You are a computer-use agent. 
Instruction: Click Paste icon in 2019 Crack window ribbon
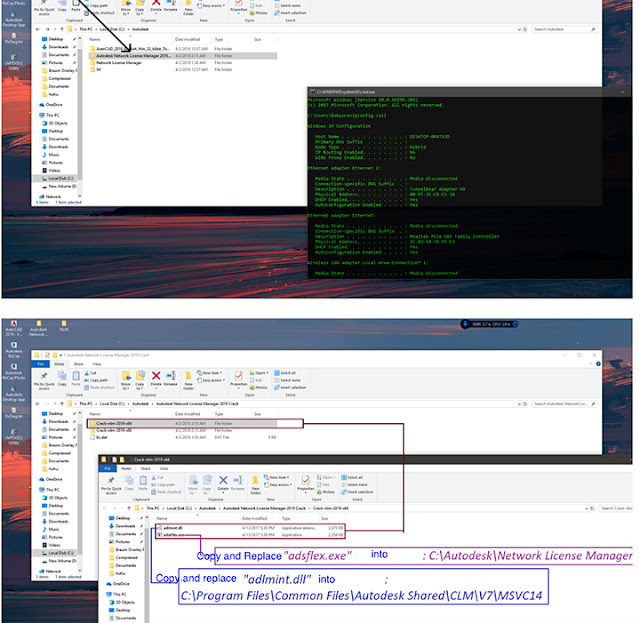click(x=76, y=376)
